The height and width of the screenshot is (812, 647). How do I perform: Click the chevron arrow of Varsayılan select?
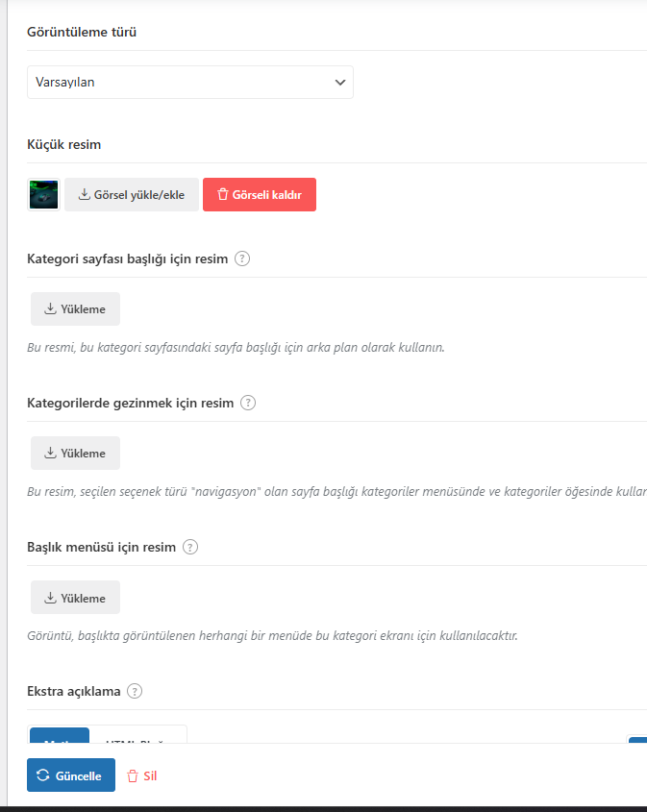(339, 83)
